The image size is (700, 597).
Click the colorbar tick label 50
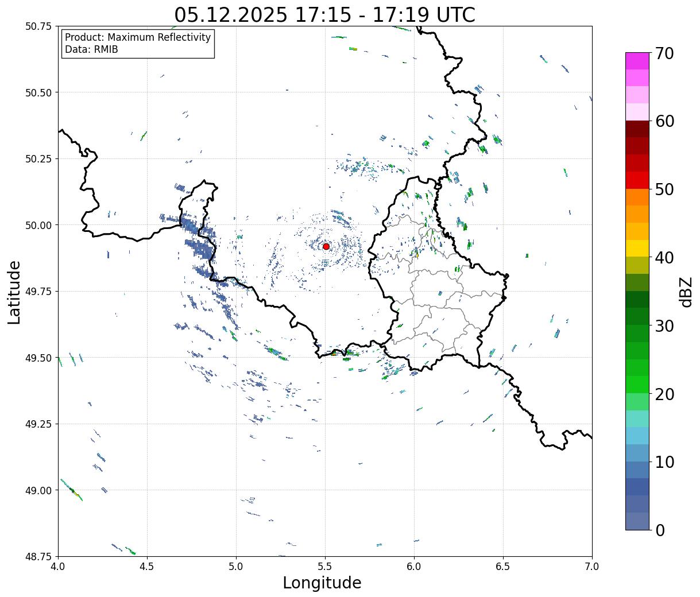(x=664, y=189)
